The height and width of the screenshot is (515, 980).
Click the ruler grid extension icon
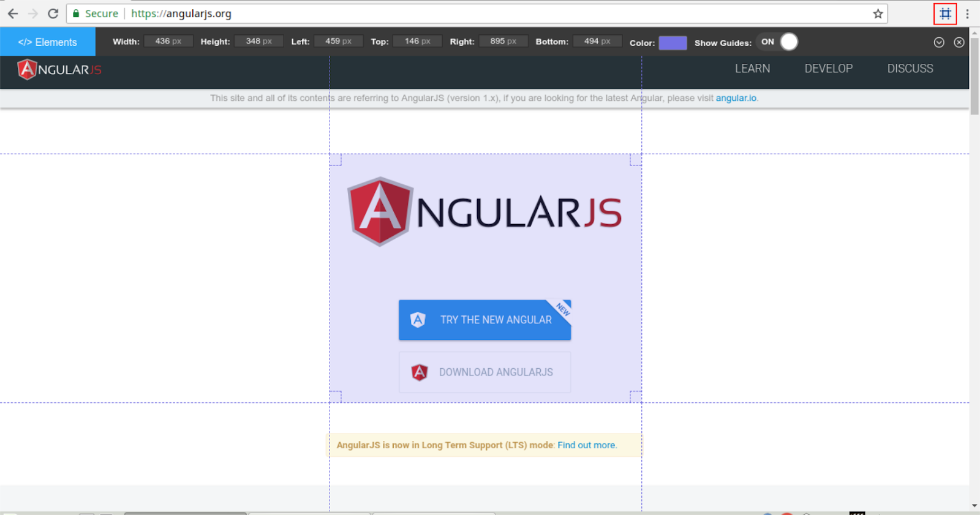pyautogui.click(x=945, y=13)
